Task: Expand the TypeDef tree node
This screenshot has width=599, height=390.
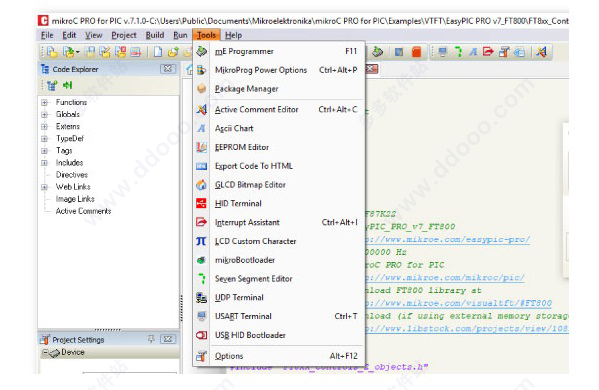Action: 45,139
